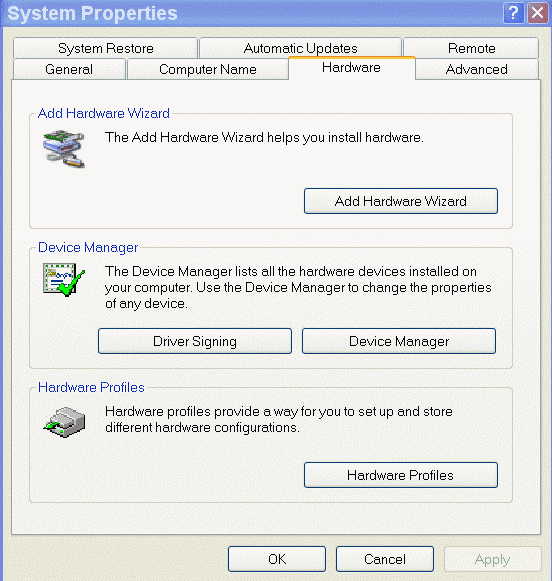Click the System Properties title bar
This screenshot has height=581, width=552.
tap(252, 13)
